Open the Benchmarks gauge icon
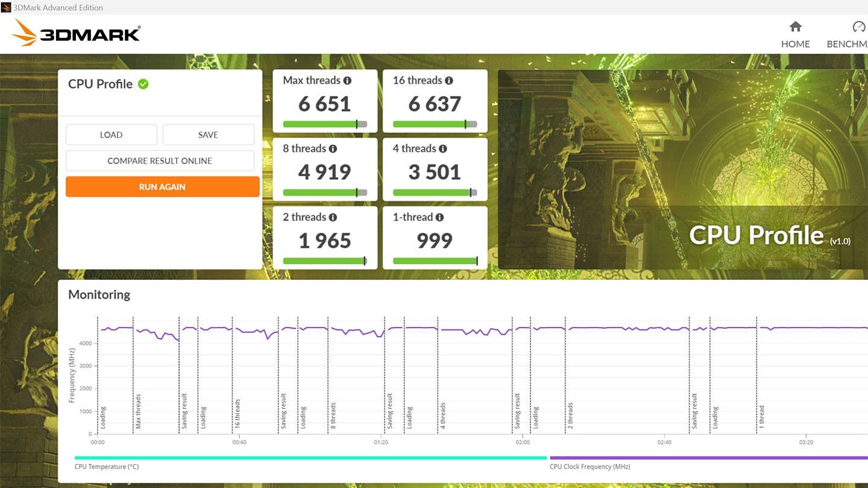The height and width of the screenshot is (488, 868). pos(858,27)
